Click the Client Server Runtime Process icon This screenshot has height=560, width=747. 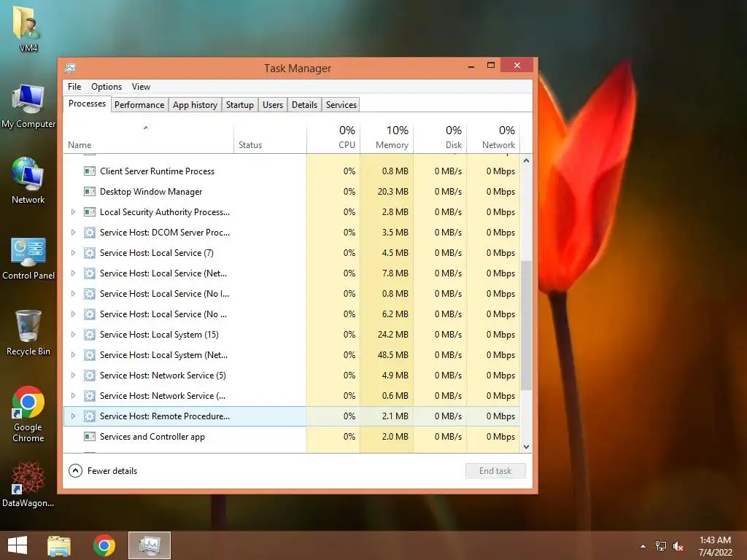click(x=90, y=171)
